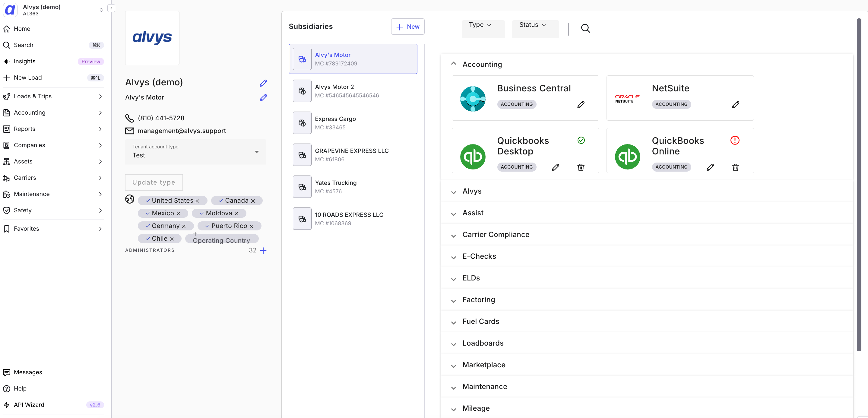
Task: Select the Express Cargo subsidiary
Action: pyautogui.click(x=353, y=123)
